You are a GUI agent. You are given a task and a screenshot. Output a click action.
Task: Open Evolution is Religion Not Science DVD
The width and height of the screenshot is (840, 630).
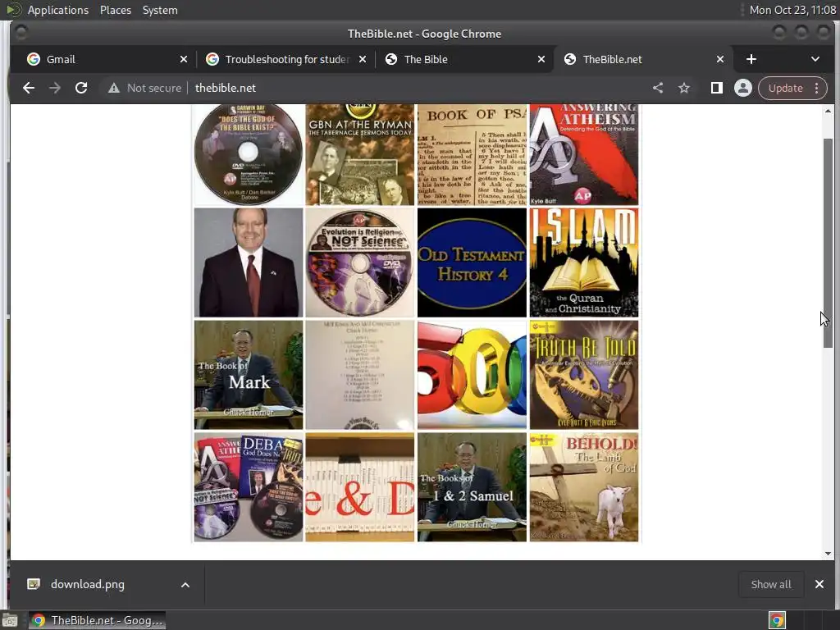click(359, 262)
